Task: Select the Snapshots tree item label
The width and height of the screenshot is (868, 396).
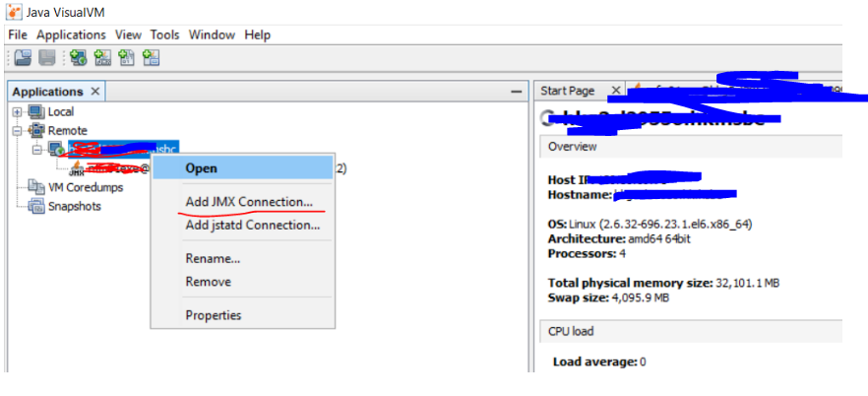Action: coord(75,206)
